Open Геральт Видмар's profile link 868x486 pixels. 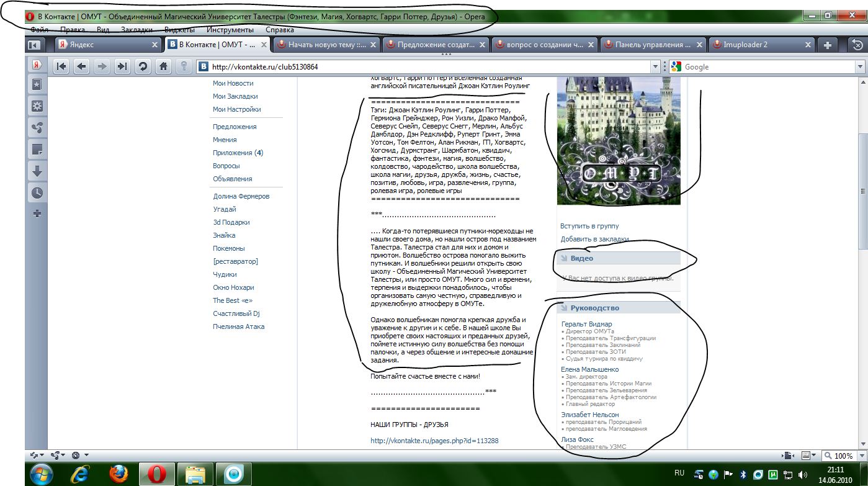[586, 324]
